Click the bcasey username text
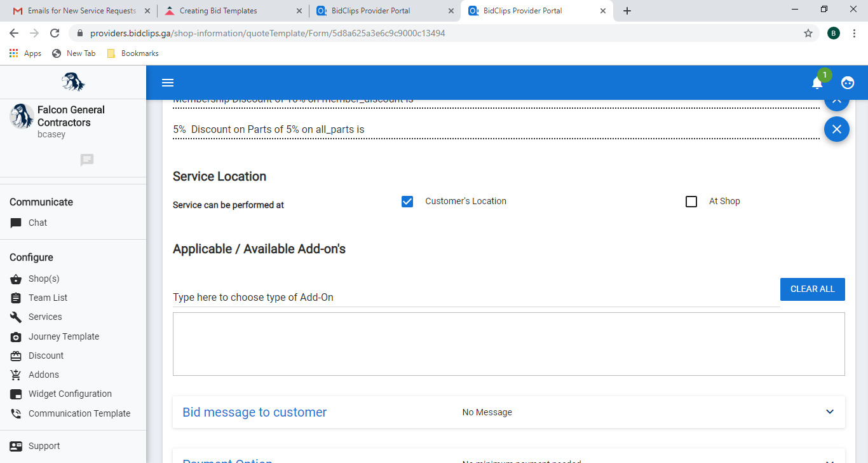Image resolution: width=868 pixels, height=463 pixels. point(51,135)
